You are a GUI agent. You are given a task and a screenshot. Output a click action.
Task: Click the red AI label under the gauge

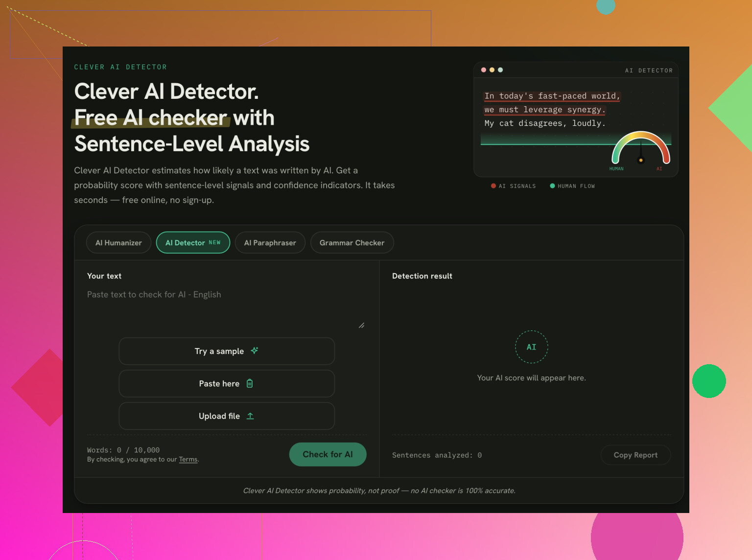659,169
